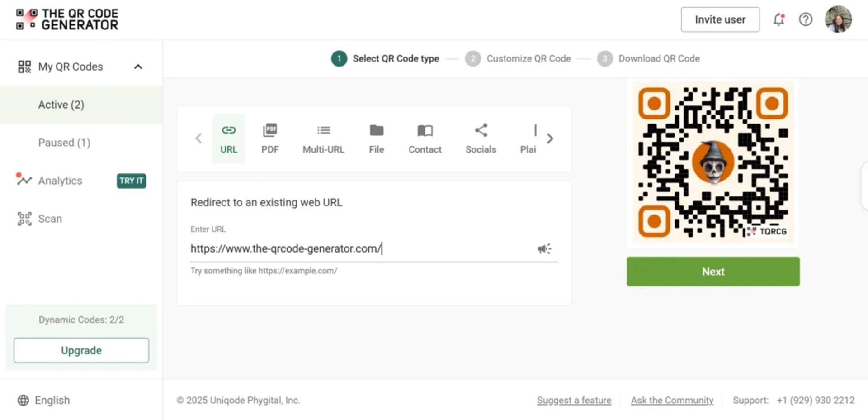This screenshot has width=868, height=420.
Task: Go to step 3 Download QR Code
Action: click(x=648, y=58)
